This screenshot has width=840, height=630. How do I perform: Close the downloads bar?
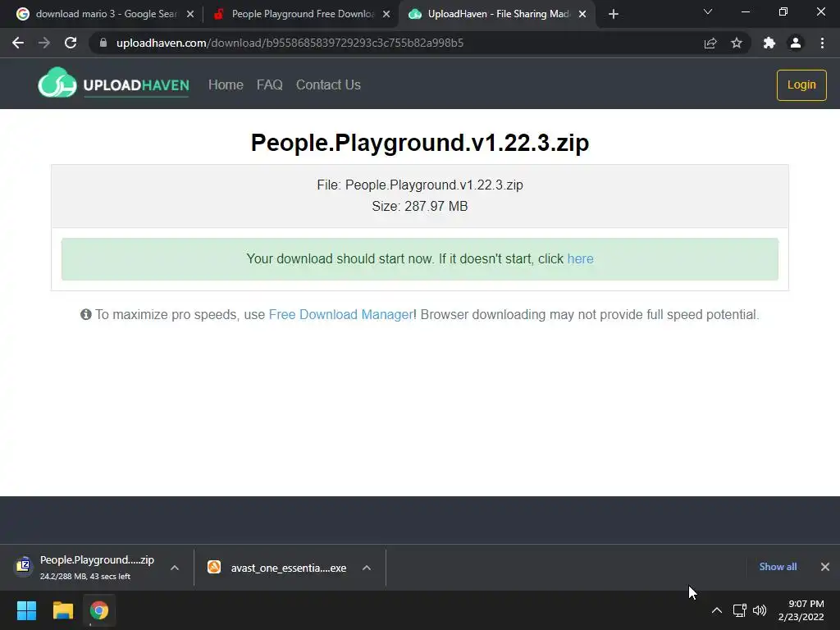(x=825, y=567)
